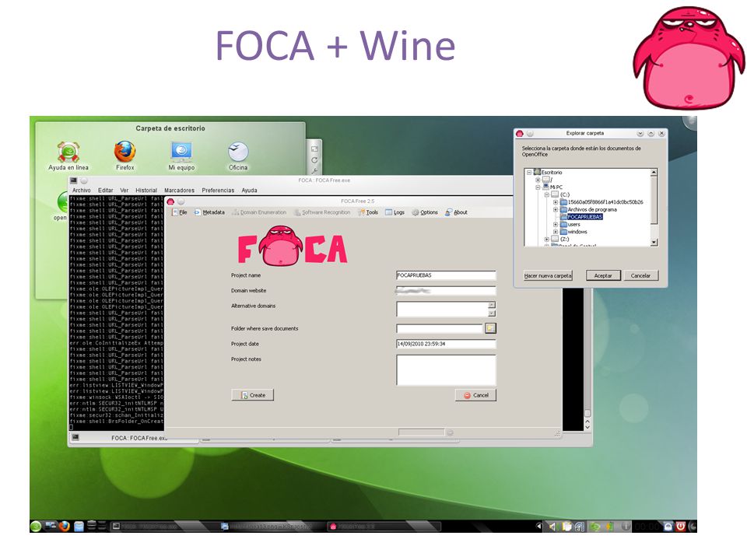
Task: Open File menu in FOCA Free toolbar
Action: [x=180, y=212]
